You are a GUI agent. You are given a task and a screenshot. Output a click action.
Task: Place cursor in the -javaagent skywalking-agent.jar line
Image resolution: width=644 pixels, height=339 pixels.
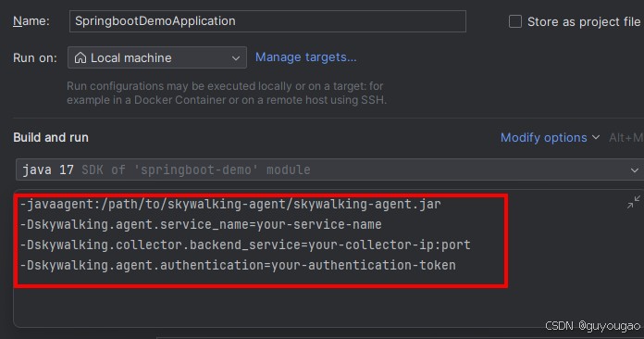[x=230, y=204]
